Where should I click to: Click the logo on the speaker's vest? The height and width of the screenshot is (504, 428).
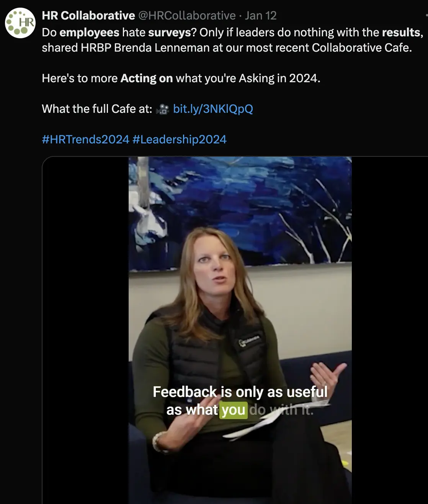249,340
